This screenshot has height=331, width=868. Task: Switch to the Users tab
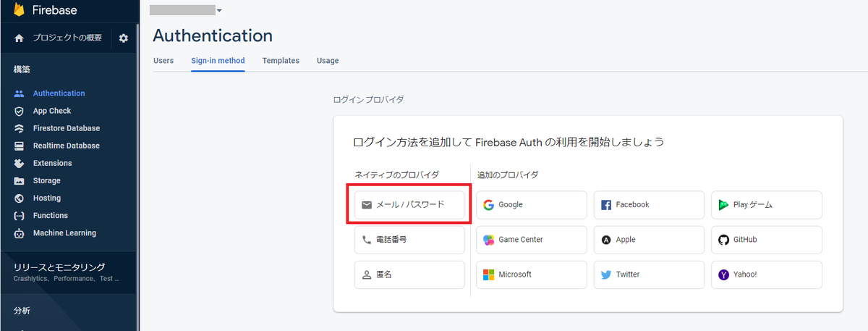coord(163,61)
